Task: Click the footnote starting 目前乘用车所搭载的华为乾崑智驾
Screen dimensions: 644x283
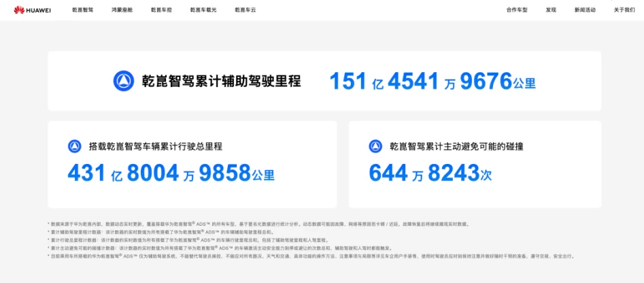Action: pyautogui.click(x=311, y=256)
